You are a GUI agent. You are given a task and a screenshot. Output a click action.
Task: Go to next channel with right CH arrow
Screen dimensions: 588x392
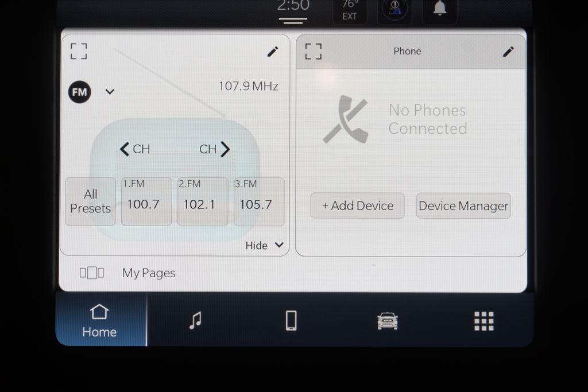(x=215, y=149)
